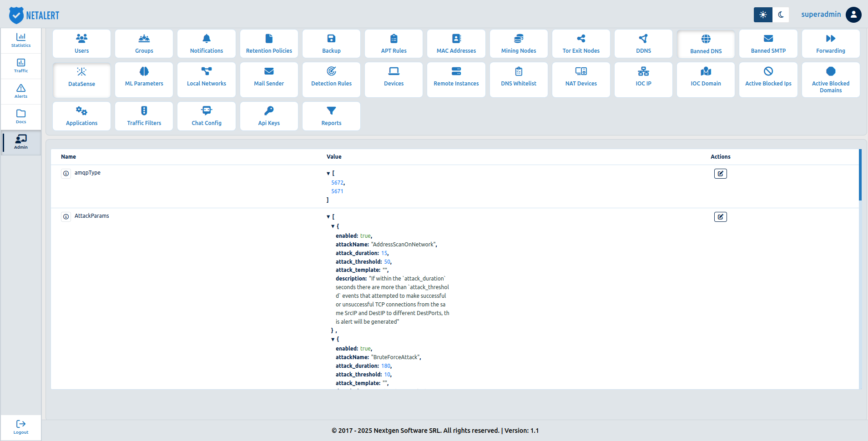
Task: Open Retention Policies tile
Action: (x=269, y=44)
